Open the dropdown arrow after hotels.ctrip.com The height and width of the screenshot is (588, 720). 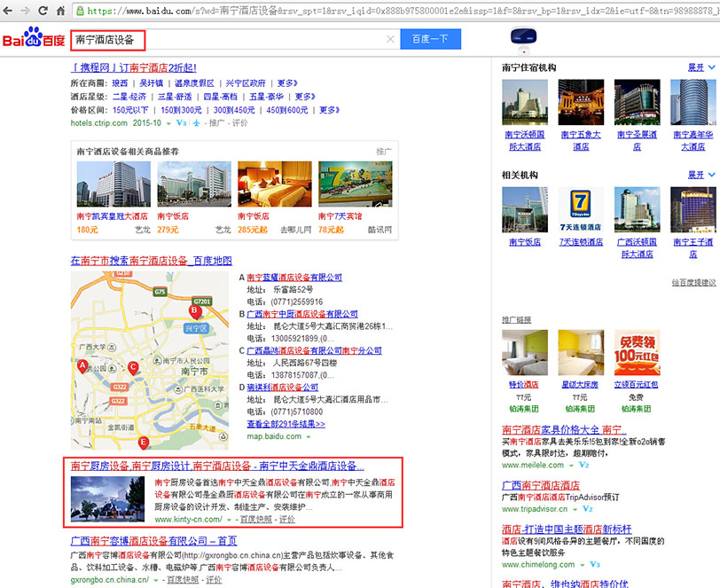tap(168, 123)
